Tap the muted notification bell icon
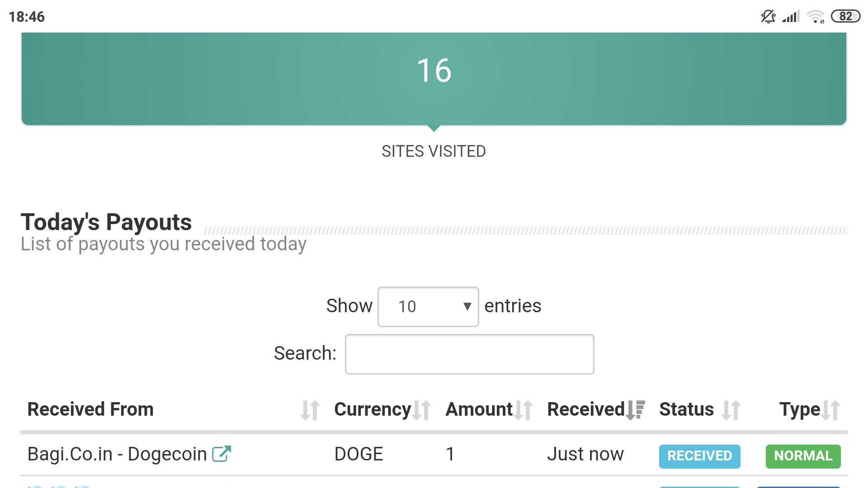 768,17
